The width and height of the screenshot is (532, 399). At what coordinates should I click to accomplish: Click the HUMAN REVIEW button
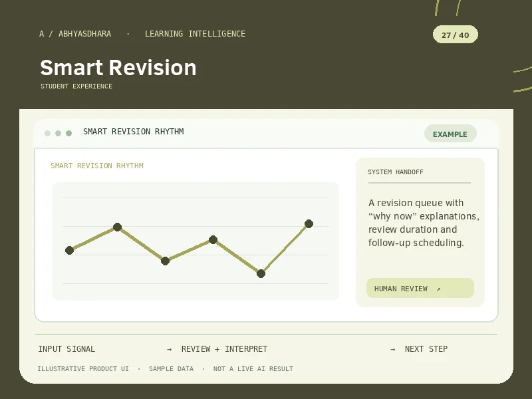point(420,288)
